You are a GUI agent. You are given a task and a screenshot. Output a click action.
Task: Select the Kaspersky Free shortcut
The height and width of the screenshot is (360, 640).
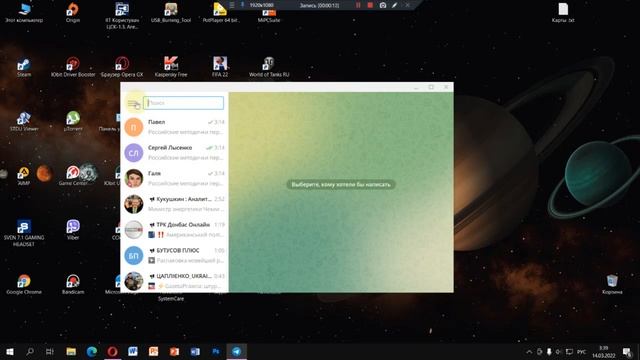point(171,67)
